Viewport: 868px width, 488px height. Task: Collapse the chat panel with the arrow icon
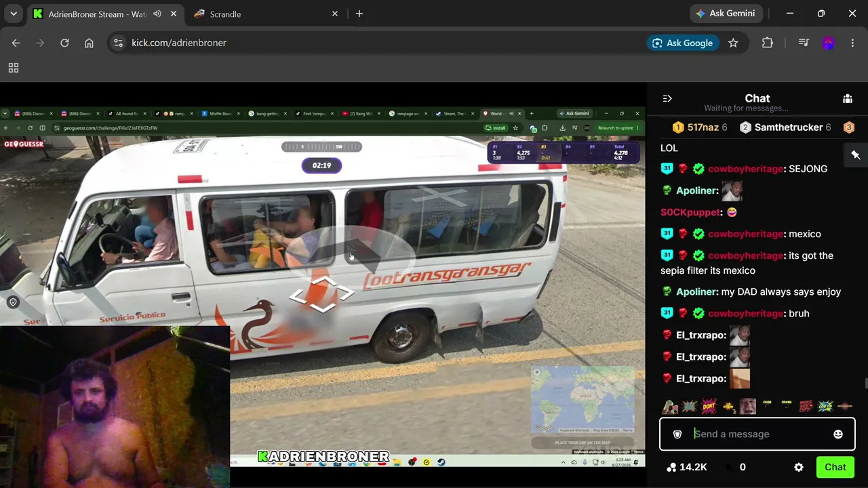(x=667, y=98)
